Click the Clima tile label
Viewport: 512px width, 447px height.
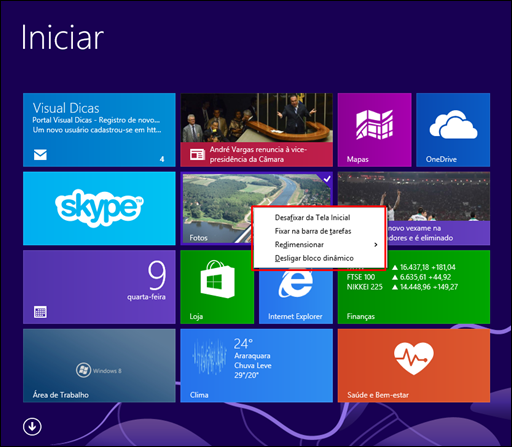(x=199, y=395)
